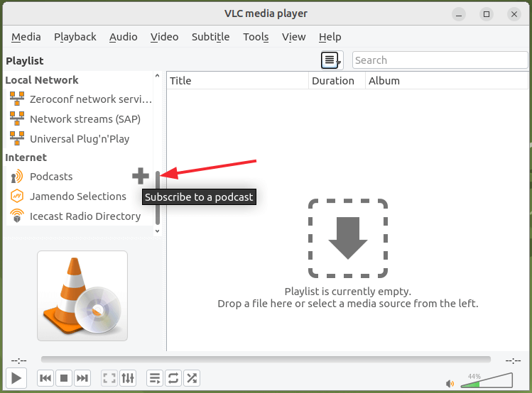The width and height of the screenshot is (532, 393).
Task: Select Universal Plug'n'Play source
Action: tap(80, 139)
